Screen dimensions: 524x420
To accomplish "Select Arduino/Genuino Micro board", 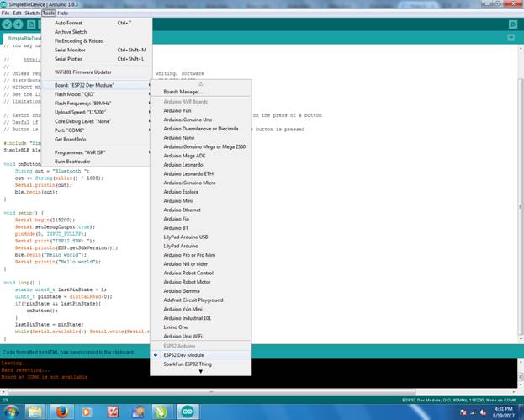I will point(200,183).
